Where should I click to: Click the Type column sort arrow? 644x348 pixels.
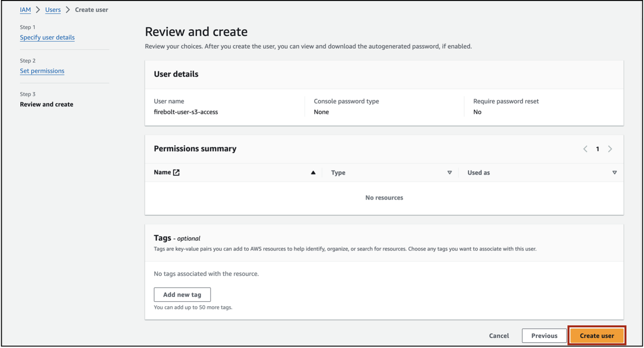pyautogui.click(x=449, y=172)
